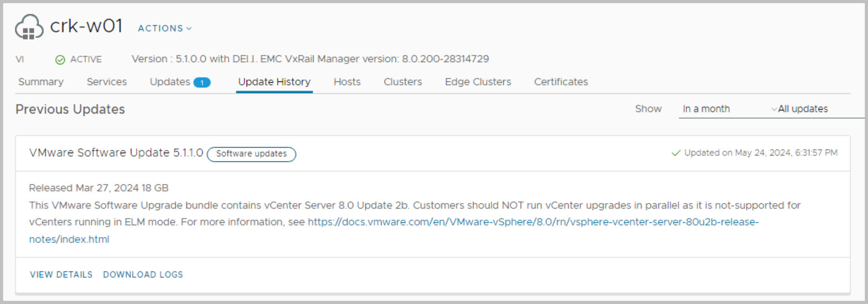Click VIEW DETAILS for update 5.1.1.0

tap(61, 274)
